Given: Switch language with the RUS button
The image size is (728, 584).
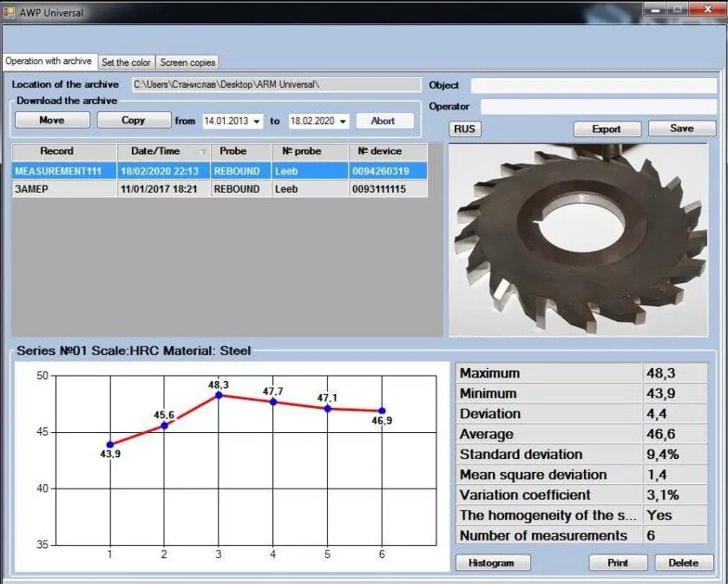Looking at the screenshot, I should (465, 128).
